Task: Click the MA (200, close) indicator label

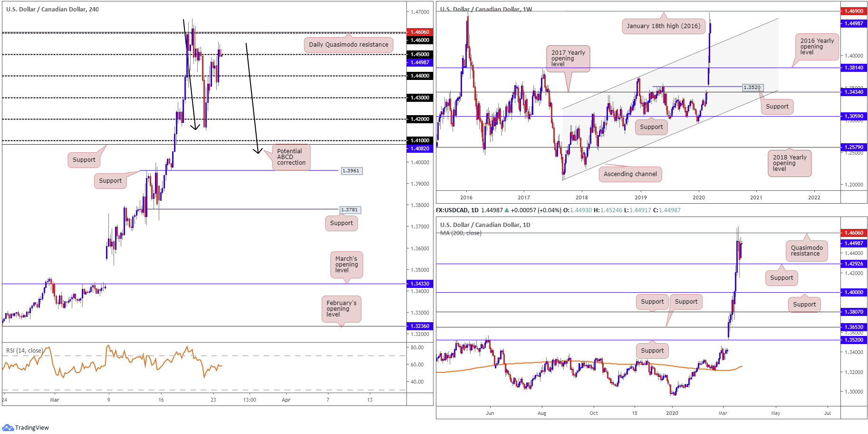Action: (461, 233)
